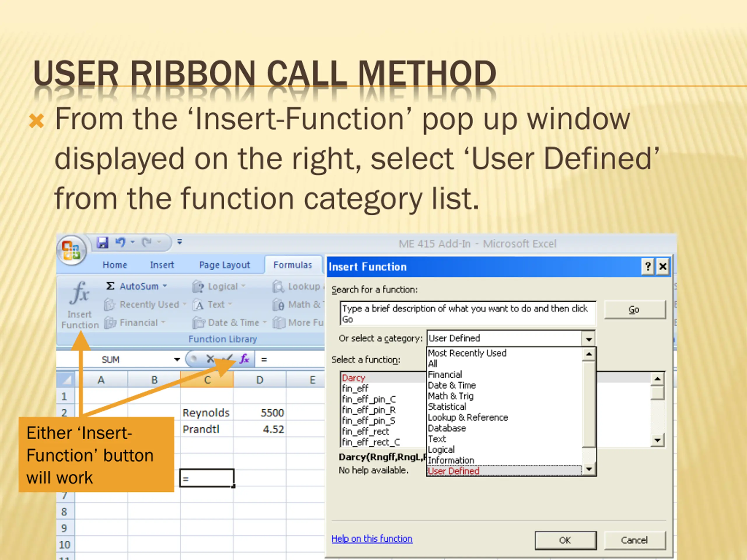Choose Most Recently Used category
The width and height of the screenshot is (747, 560).
click(x=505, y=353)
